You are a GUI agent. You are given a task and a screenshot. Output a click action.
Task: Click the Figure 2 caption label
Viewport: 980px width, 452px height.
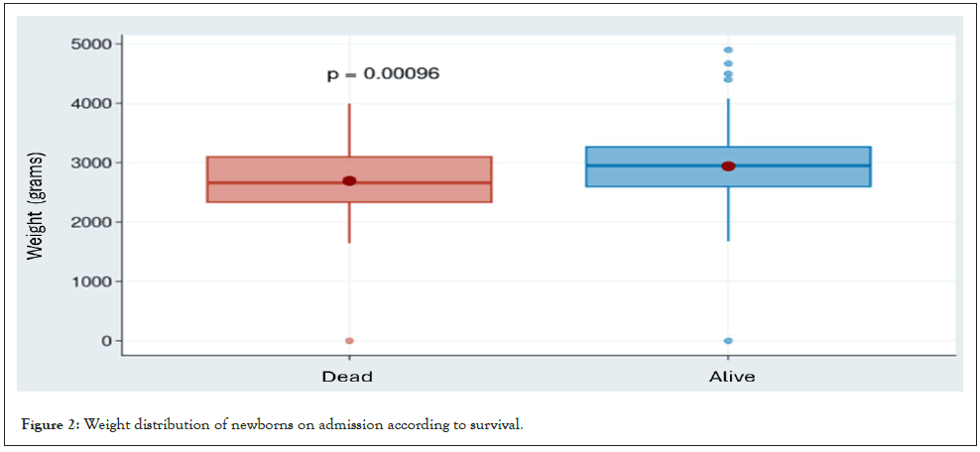click(x=51, y=425)
